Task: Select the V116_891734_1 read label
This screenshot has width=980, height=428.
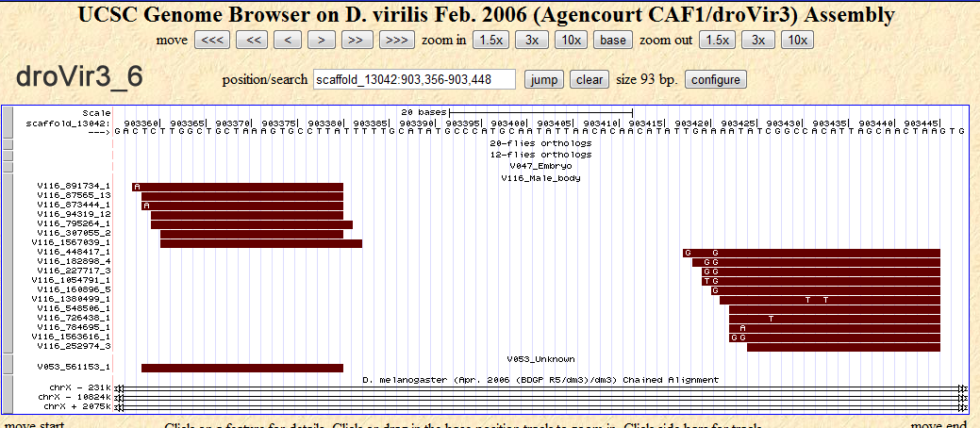Action: [x=74, y=187]
